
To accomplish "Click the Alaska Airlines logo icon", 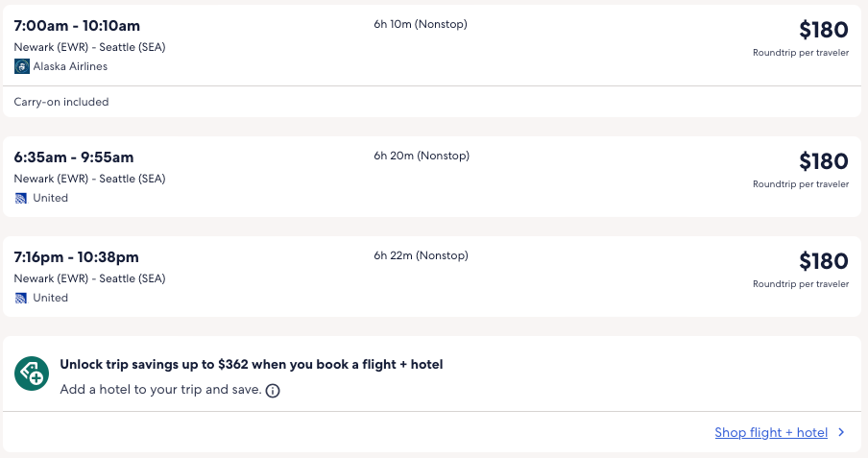I will click(x=22, y=66).
